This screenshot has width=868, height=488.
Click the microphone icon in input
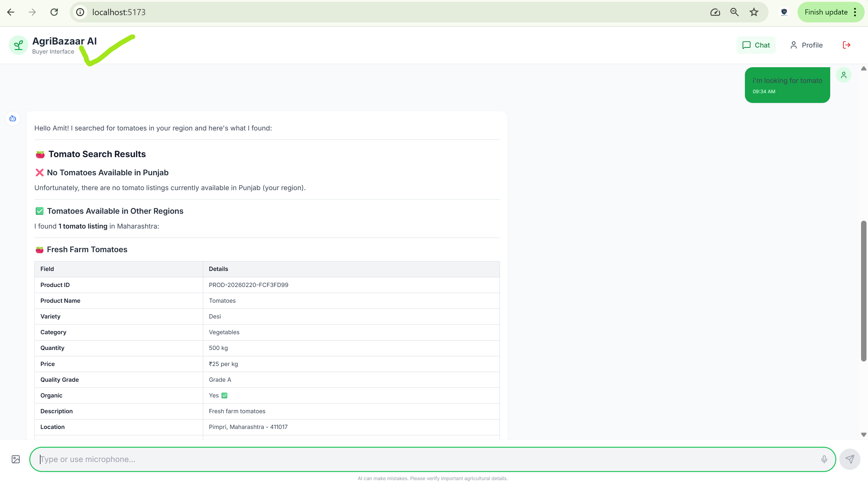[x=824, y=459]
